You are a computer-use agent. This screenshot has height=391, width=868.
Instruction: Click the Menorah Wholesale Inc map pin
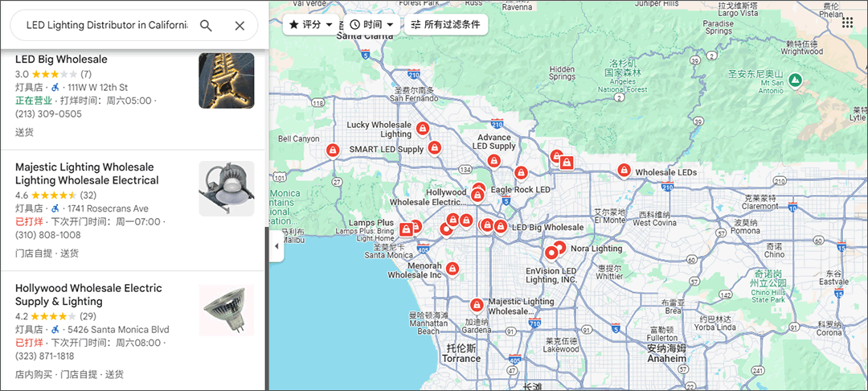tap(452, 269)
